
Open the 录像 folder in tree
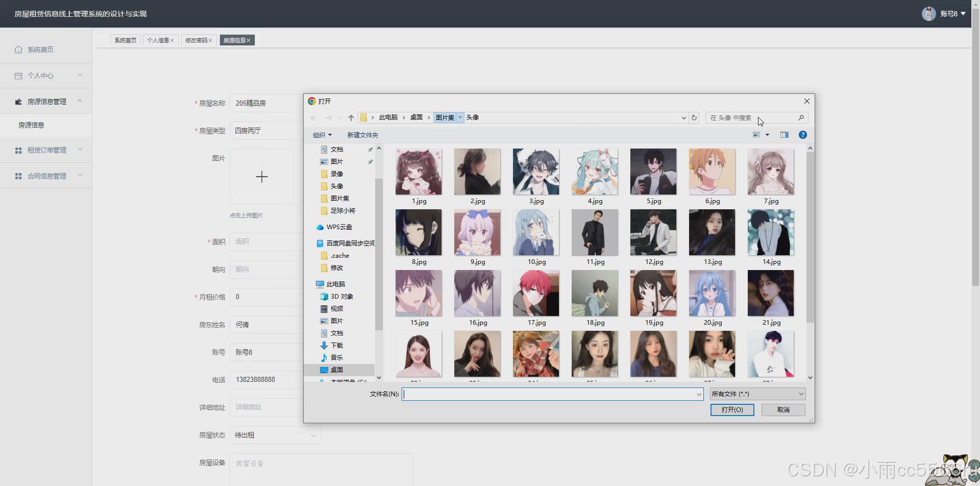[331, 174]
